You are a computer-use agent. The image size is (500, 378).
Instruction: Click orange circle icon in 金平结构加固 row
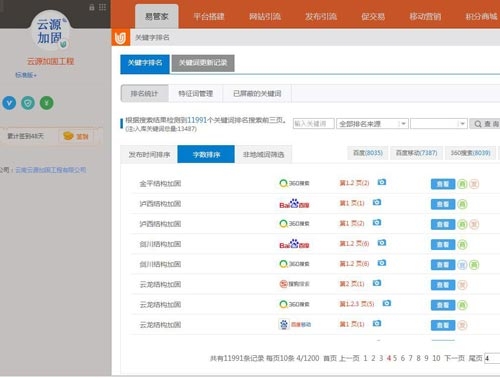point(474,184)
